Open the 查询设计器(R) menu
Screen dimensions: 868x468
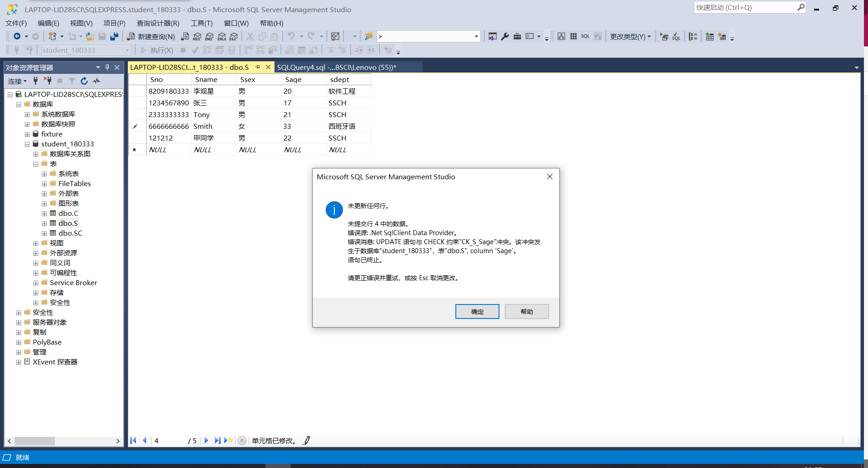click(x=158, y=23)
